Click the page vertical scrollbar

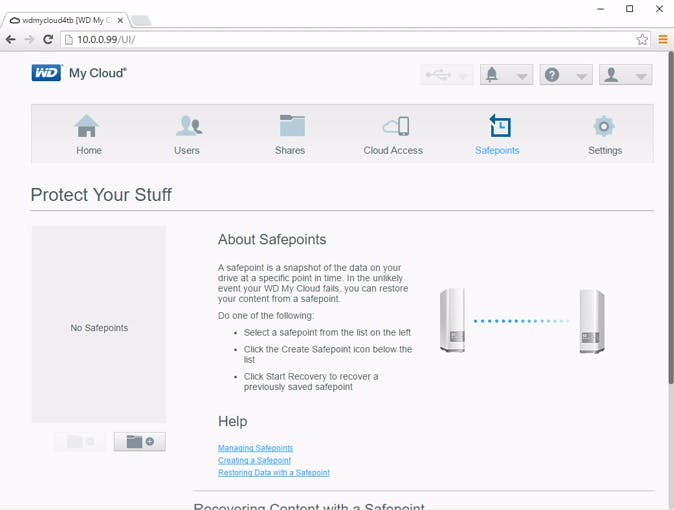[x=671, y=217]
